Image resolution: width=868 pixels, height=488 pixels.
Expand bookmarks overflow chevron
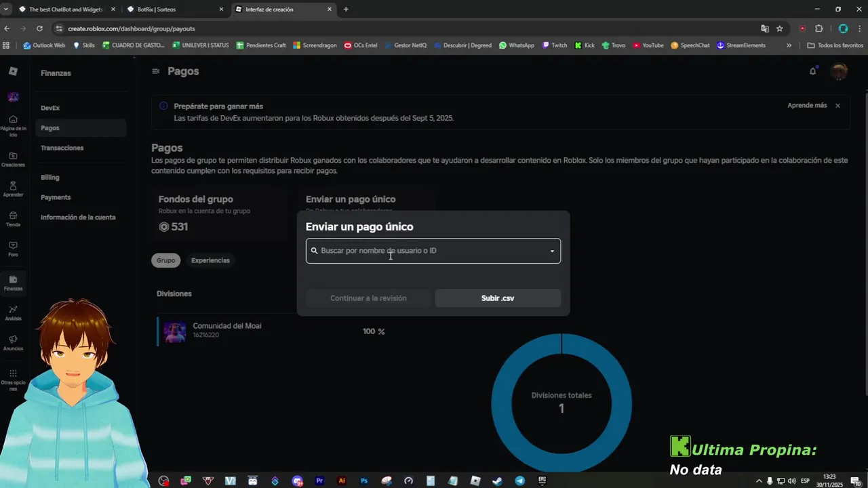[x=789, y=45]
